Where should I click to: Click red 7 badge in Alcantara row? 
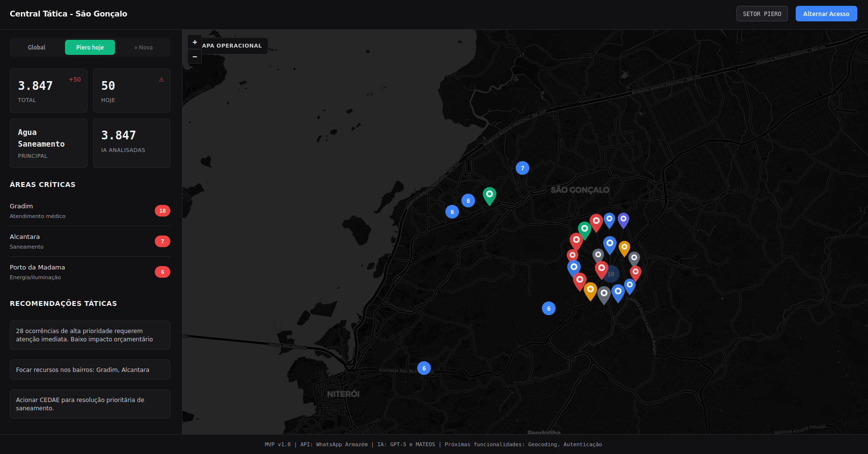click(163, 241)
